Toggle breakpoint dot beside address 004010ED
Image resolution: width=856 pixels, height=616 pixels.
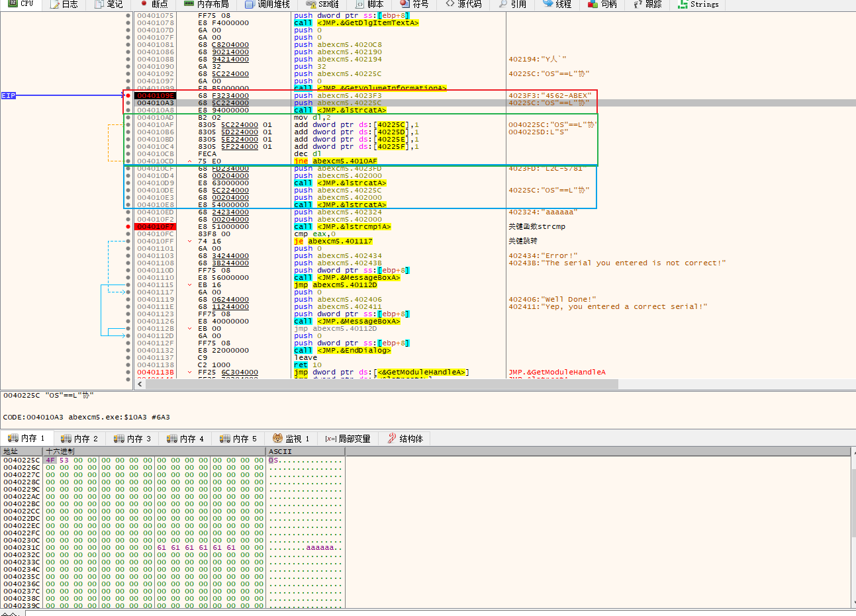128,212
